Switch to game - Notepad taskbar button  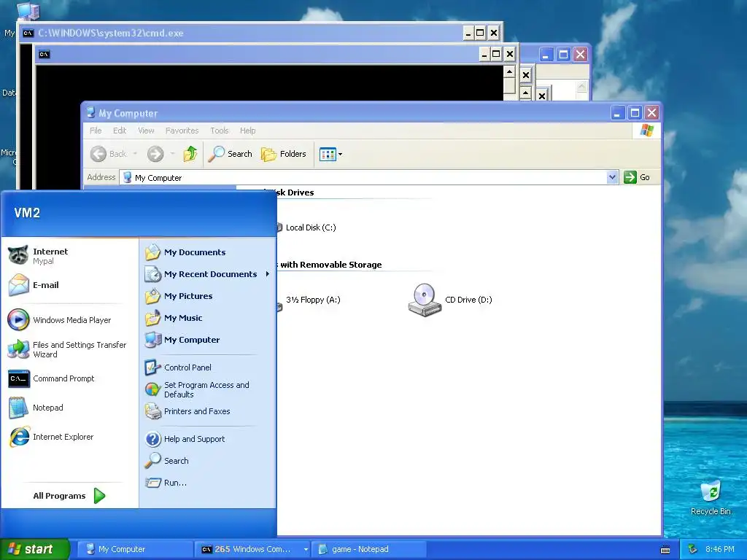coord(368,549)
